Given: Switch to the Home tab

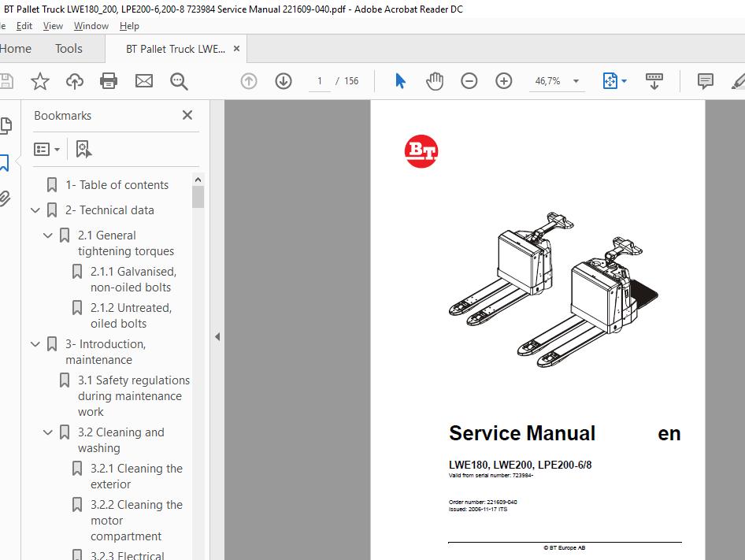Looking at the screenshot, I should point(16,49).
